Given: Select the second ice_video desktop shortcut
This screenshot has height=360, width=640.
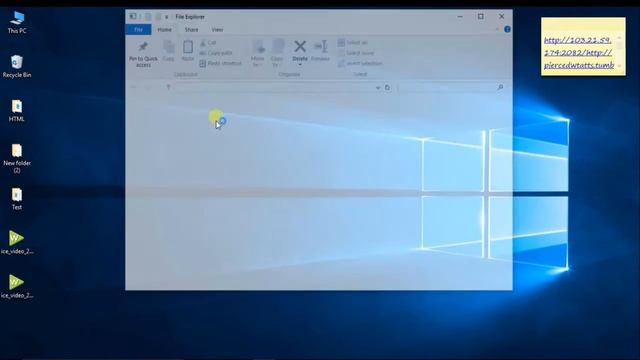Looking at the screenshot, I should [x=17, y=287].
